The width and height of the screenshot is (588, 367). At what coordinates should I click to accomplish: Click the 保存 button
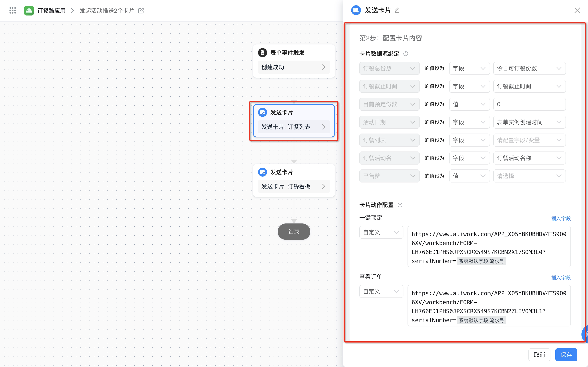coord(566,355)
